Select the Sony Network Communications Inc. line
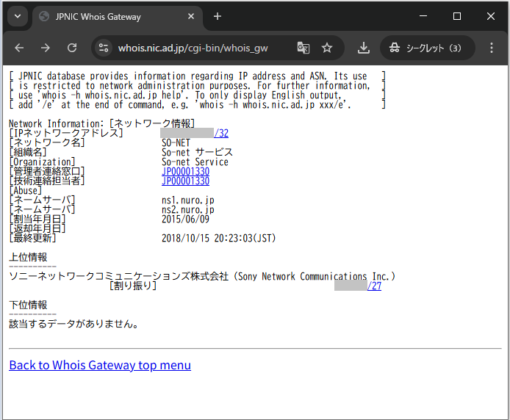Screen dimensions: 510x420 pyautogui.click(x=202, y=276)
